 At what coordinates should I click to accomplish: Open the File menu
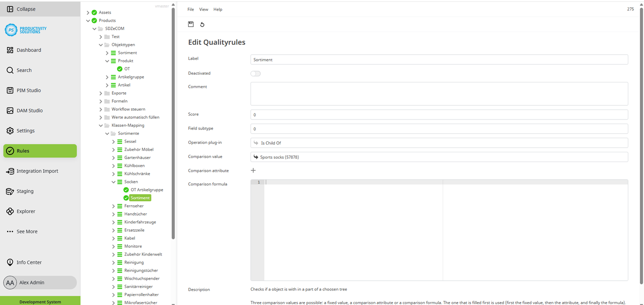(190, 9)
